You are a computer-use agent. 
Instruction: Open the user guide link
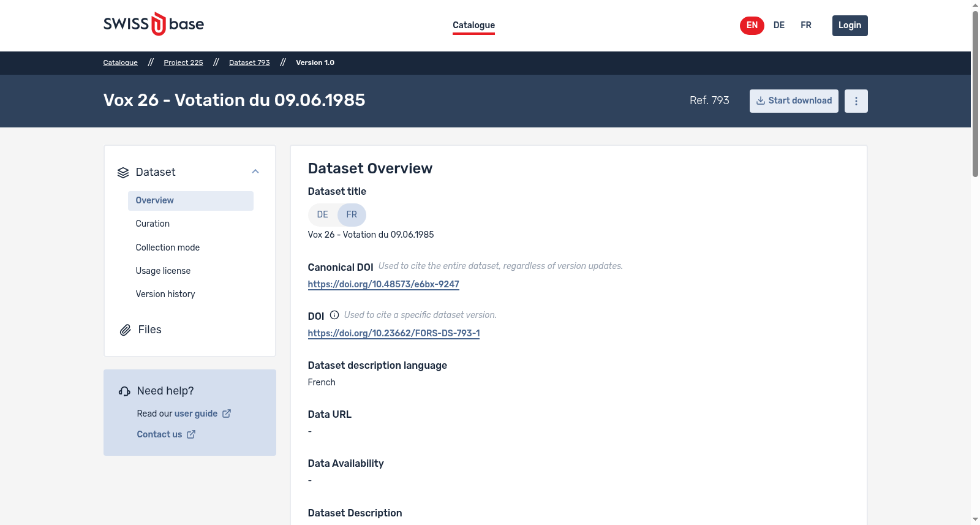(196, 414)
